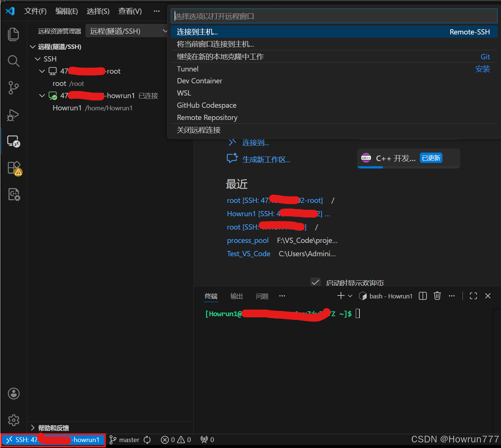Click the notebook settings activity bar icon

coord(14,194)
